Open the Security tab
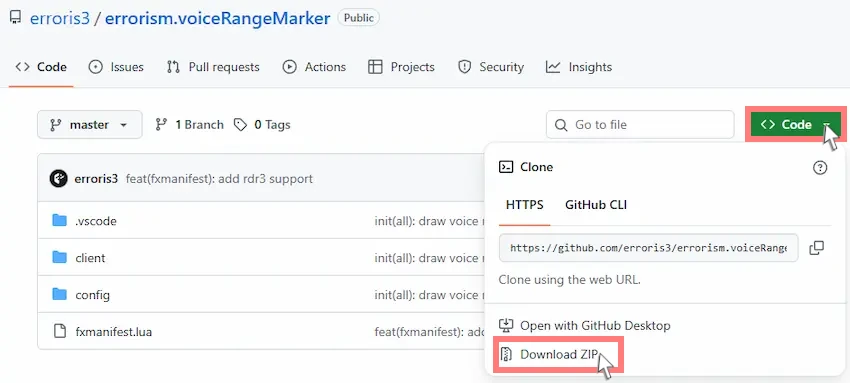Screen dimensions: 850x383 (491, 67)
